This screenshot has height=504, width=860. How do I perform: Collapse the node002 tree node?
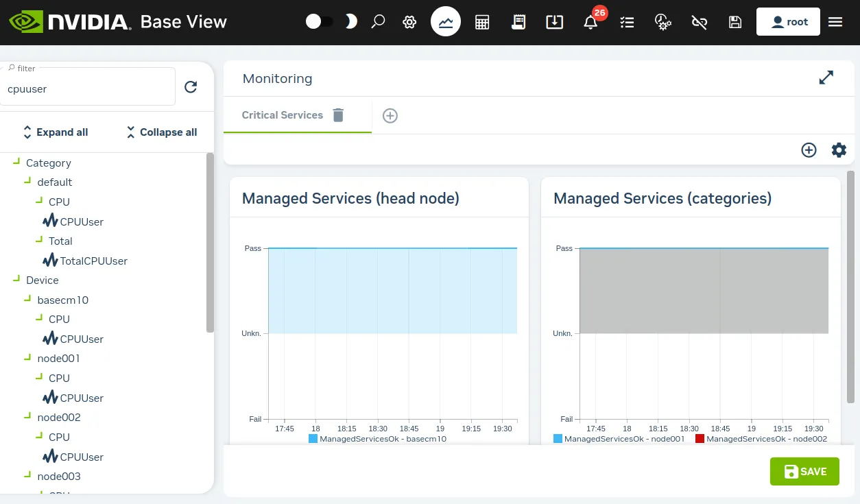pyautogui.click(x=28, y=416)
